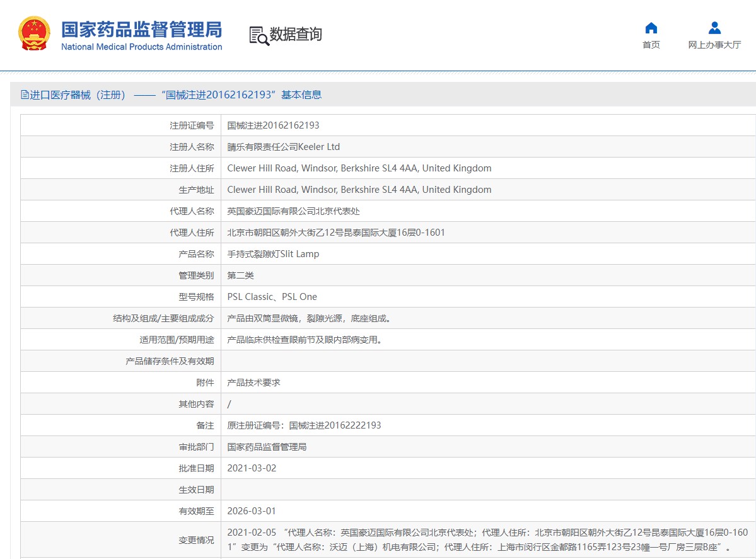
Task: Select 国械注进20162162193 in the 注册证编号 row
Action: 274,125
